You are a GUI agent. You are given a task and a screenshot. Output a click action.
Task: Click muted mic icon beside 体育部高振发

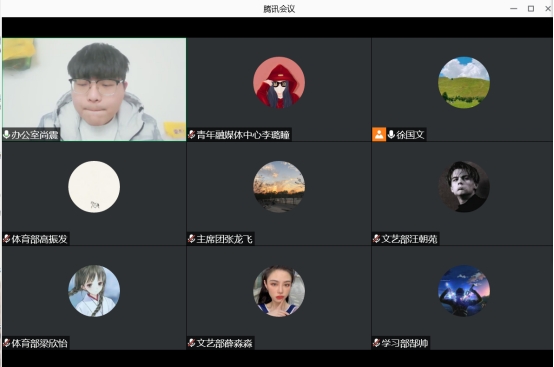tap(7, 239)
